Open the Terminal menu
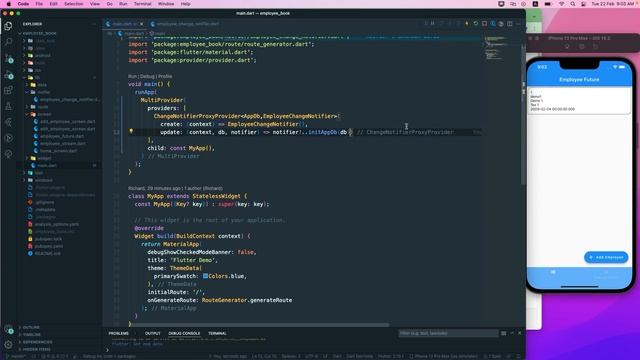 pos(142,4)
